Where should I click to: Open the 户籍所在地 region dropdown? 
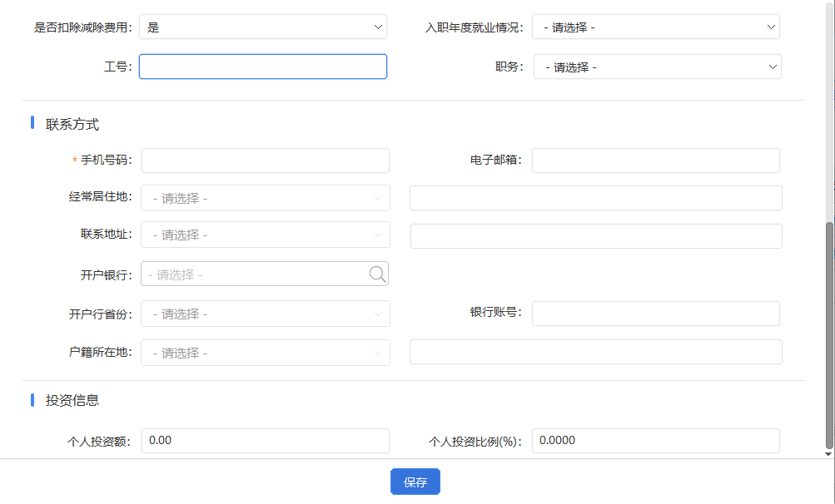[x=266, y=353]
